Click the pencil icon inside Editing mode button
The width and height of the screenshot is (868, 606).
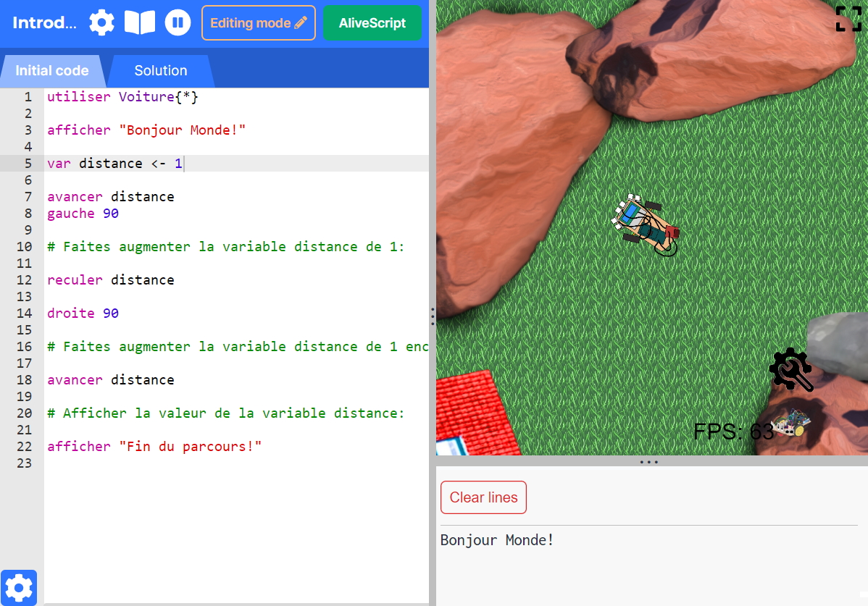pos(299,22)
